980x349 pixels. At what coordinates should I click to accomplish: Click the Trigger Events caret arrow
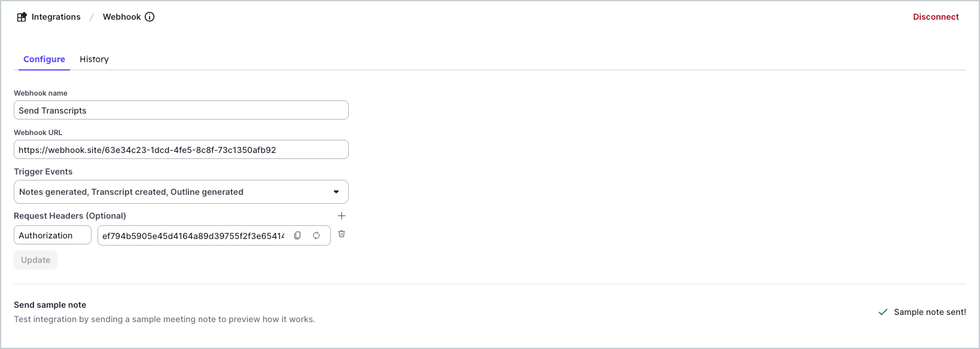pos(336,192)
